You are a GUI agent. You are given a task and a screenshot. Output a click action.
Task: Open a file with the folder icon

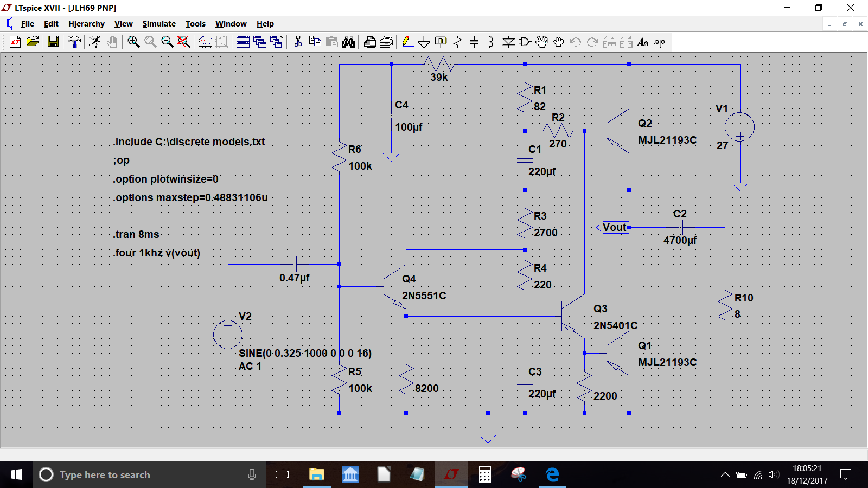pos(33,42)
